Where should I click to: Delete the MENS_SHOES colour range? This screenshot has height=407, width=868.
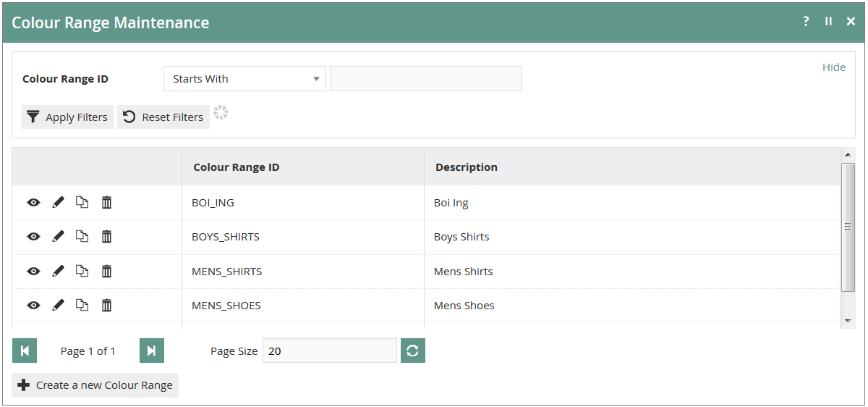pos(106,306)
